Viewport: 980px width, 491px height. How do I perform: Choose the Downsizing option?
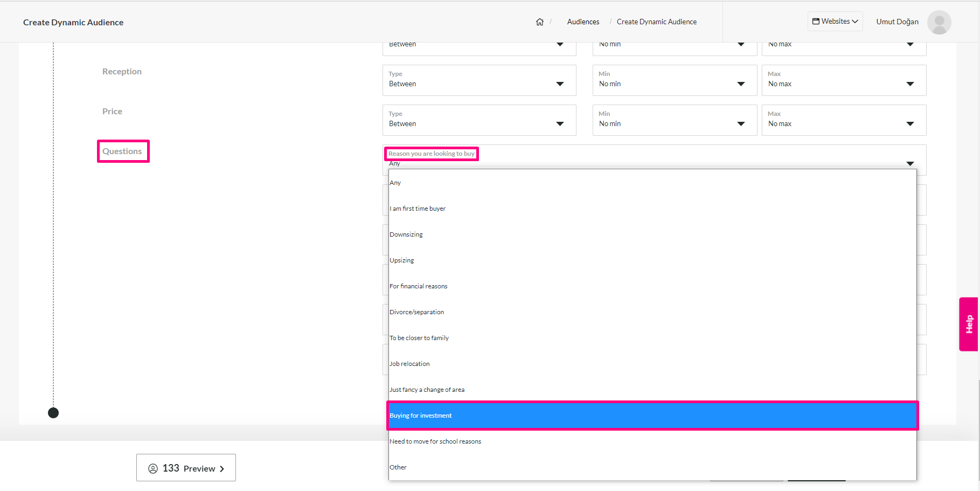point(652,234)
